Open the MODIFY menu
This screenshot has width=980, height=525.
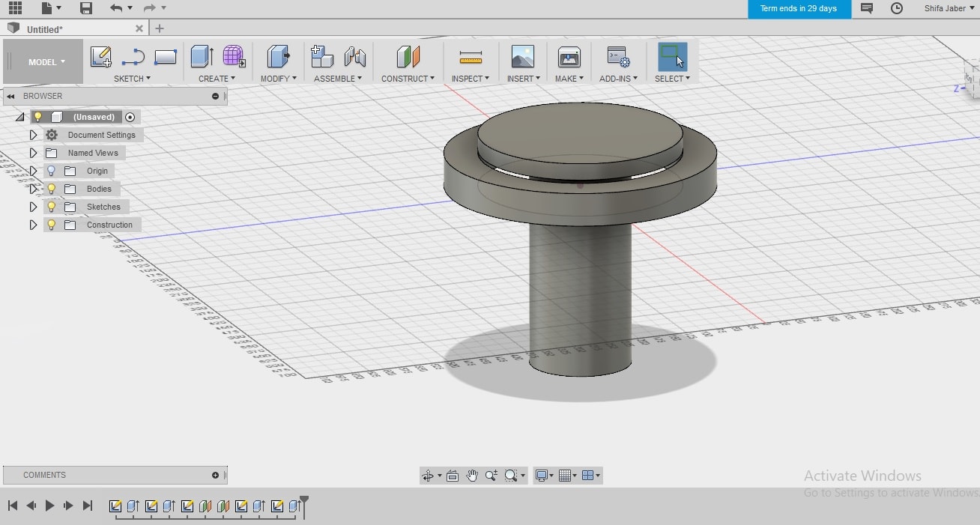278,79
